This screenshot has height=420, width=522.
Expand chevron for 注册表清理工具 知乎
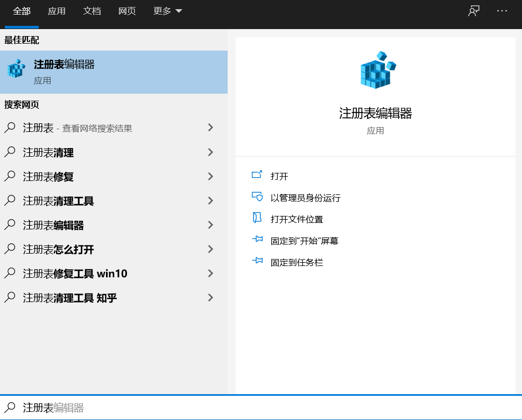coord(210,298)
